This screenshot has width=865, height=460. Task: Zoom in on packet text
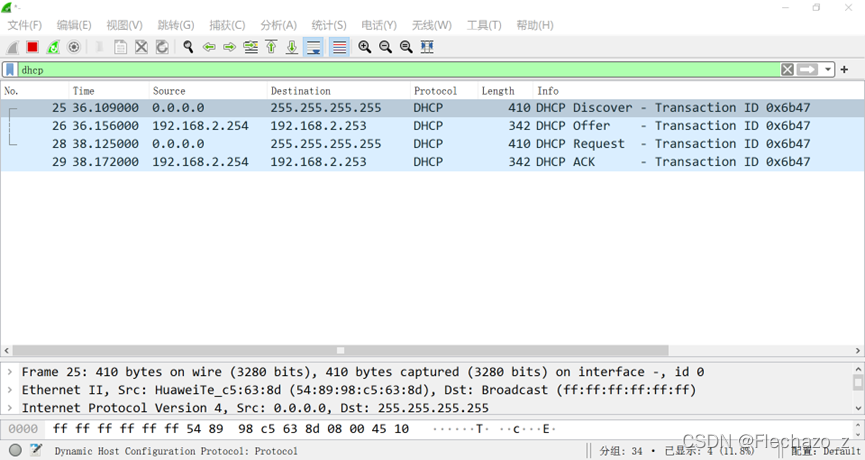[365, 47]
